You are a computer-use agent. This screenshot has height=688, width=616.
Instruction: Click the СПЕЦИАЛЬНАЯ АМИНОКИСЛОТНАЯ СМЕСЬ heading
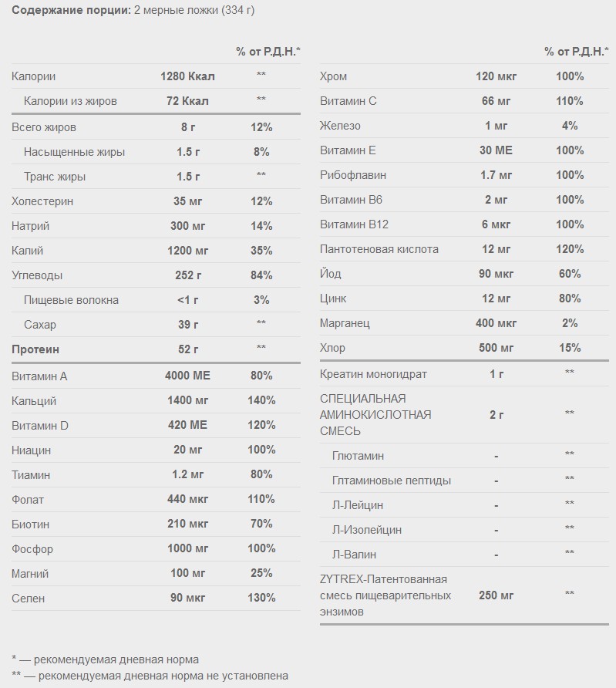(x=375, y=415)
